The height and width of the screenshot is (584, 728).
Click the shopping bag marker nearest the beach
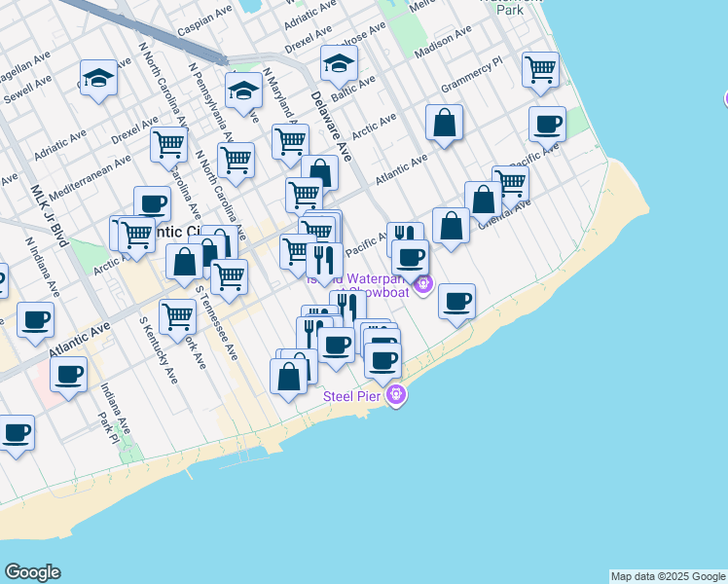(x=289, y=377)
